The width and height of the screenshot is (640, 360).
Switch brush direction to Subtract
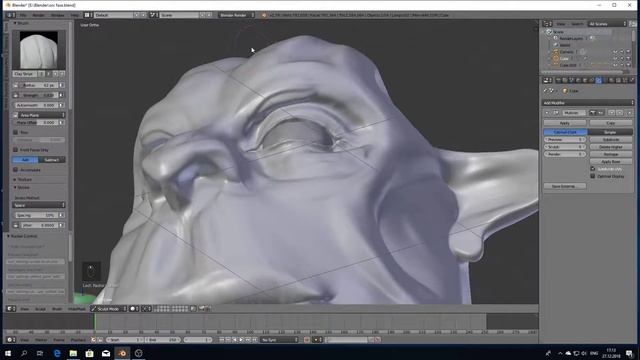[52, 160]
